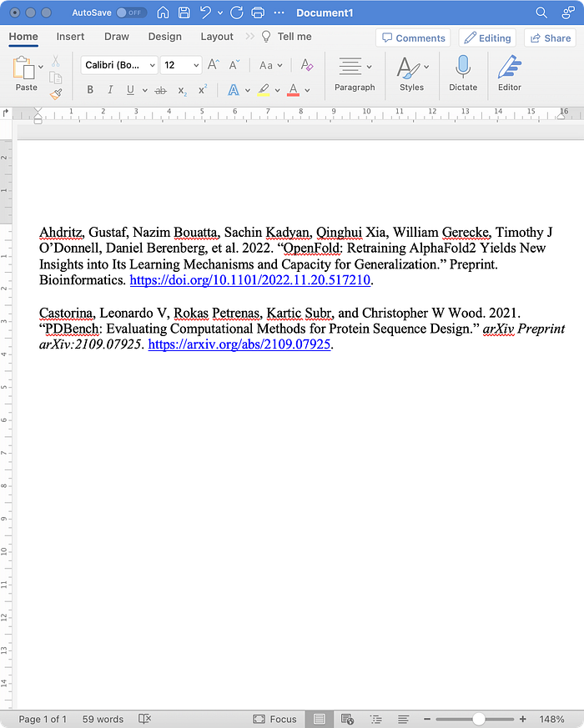
Task: Switch to Draft view
Action: pyautogui.click(x=403, y=719)
